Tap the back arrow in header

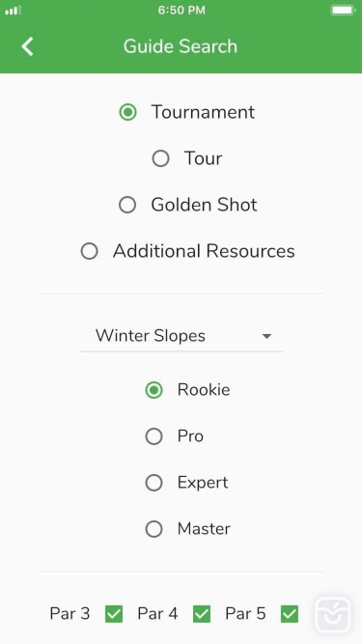27,46
